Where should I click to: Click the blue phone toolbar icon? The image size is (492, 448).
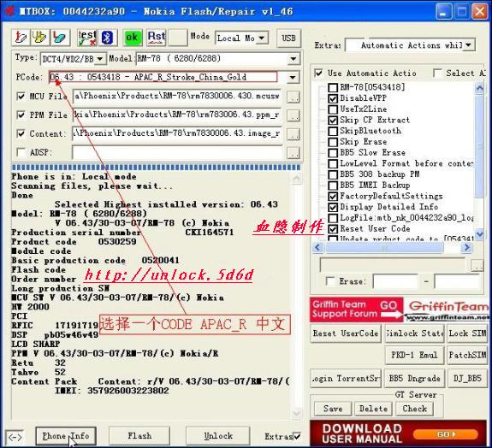59,38
